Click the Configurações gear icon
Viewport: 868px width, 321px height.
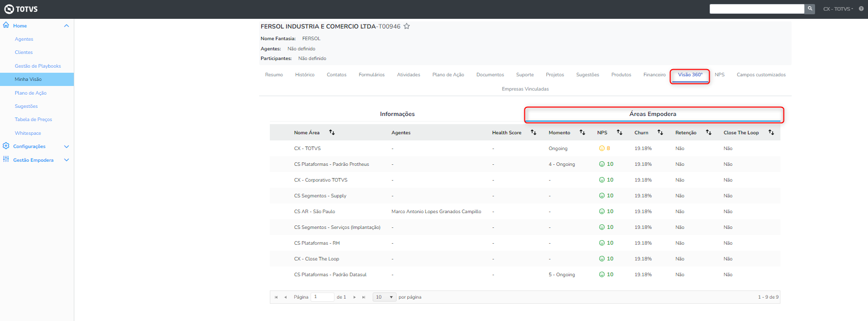tap(6, 146)
